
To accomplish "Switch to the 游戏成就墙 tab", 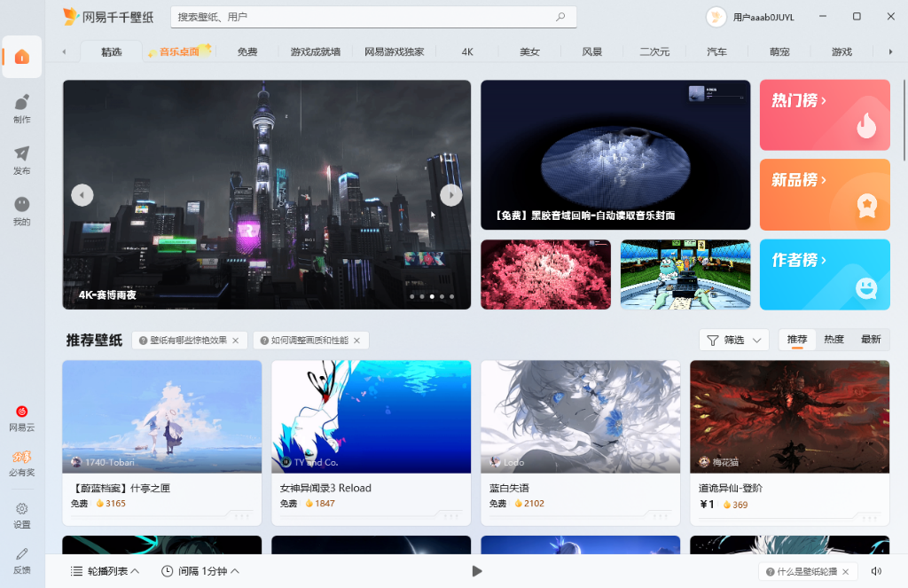I will click(x=316, y=51).
